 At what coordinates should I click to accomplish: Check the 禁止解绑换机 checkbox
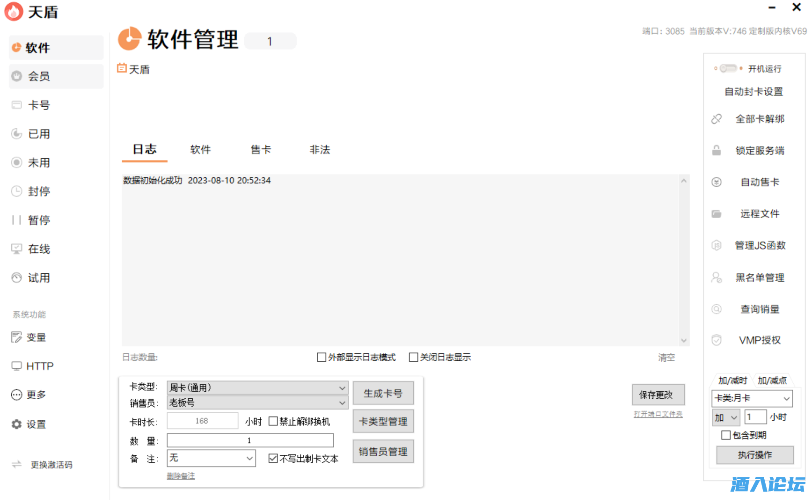pyautogui.click(x=273, y=421)
